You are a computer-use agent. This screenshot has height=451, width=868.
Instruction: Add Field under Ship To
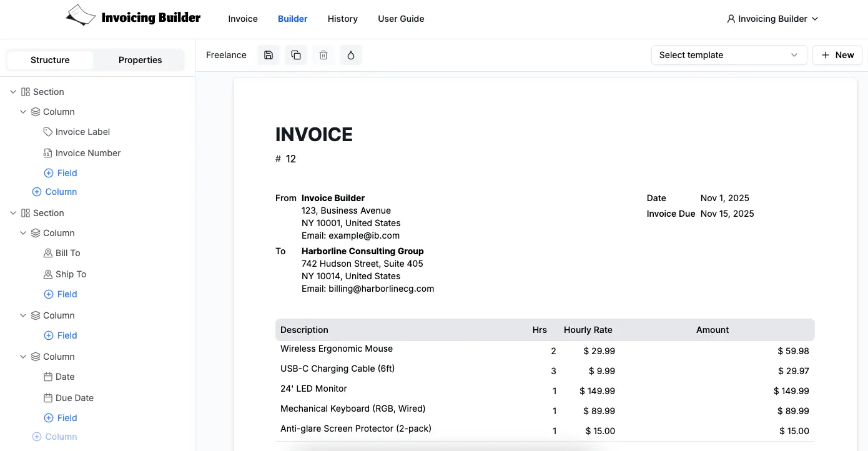tap(61, 294)
